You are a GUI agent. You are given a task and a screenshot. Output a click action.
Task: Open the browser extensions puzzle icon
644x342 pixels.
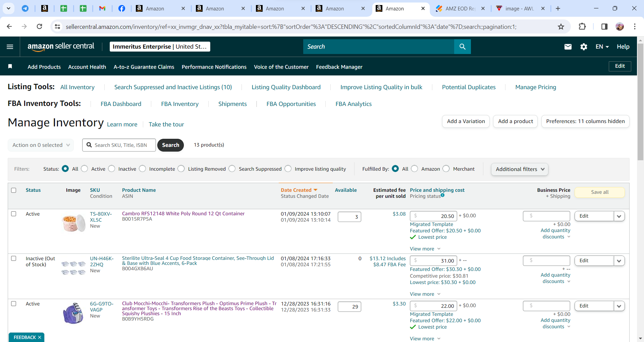[582, 26]
